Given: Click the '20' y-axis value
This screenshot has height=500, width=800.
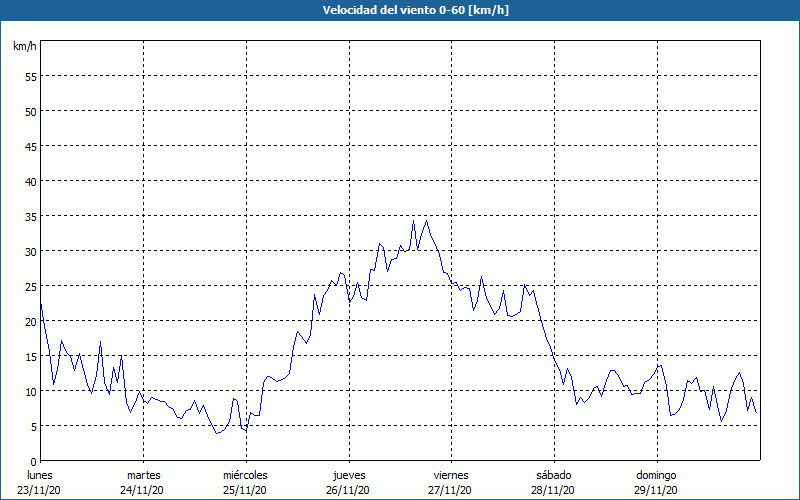Looking at the screenshot, I should point(31,321).
